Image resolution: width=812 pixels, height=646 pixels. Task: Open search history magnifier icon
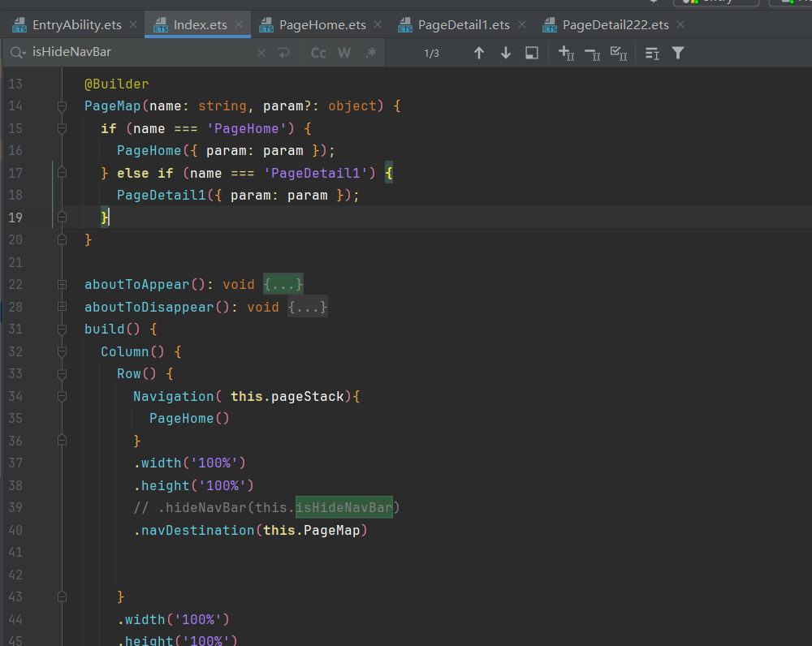[x=18, y=53]
